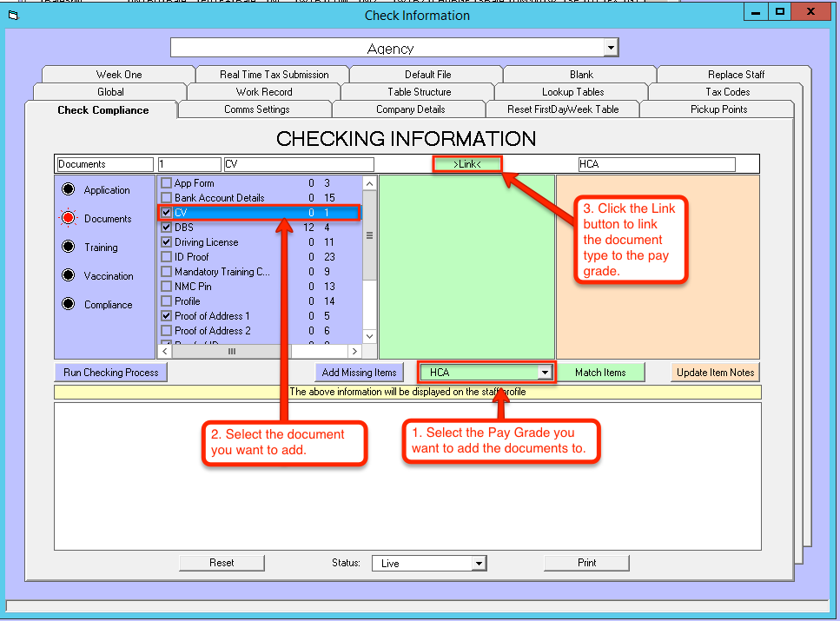The width and height of the screenshot is (840, 621).
Task: Toggle the Driving License checkbox
Action: pos(167,242)
